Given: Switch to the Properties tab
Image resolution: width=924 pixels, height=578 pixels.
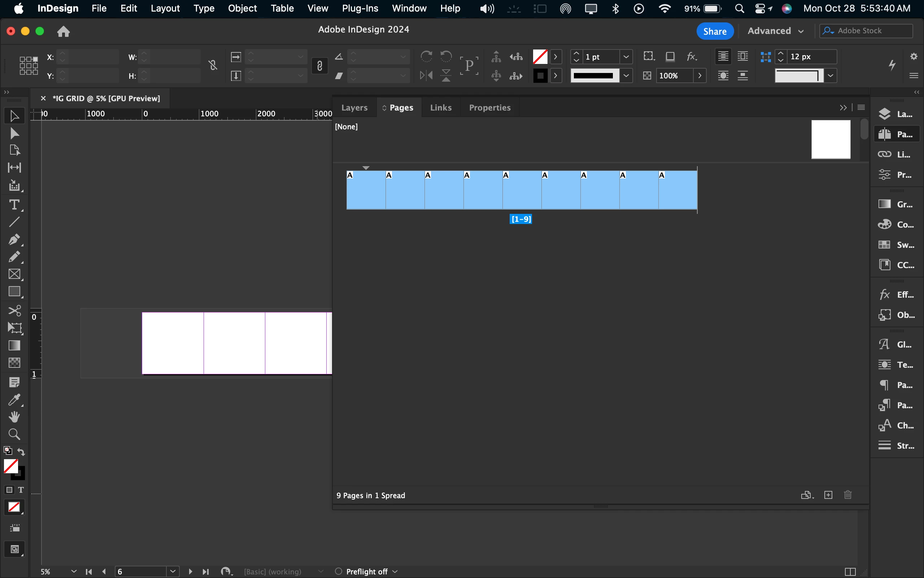Looking at the screenshot, I should pos(489,107).
